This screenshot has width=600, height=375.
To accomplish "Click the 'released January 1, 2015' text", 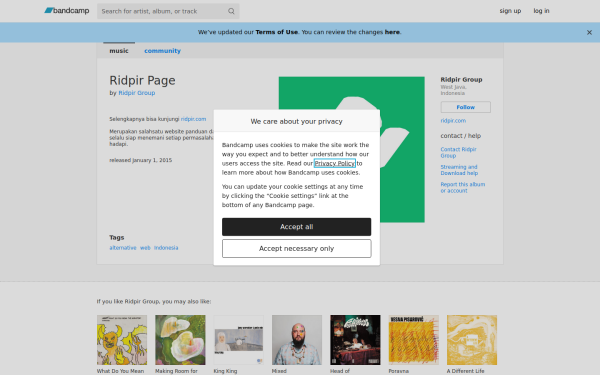I will [x=140, y=160].
